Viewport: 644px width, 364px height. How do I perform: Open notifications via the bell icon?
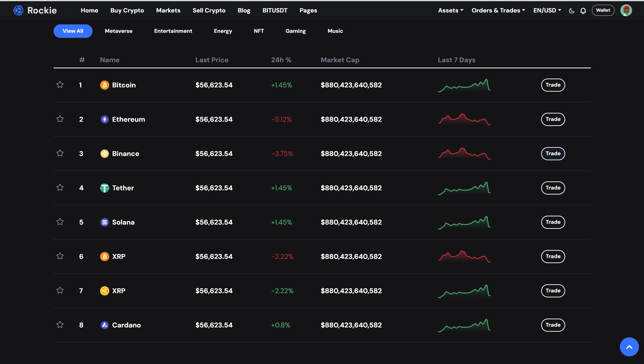(x=583, y=10)
